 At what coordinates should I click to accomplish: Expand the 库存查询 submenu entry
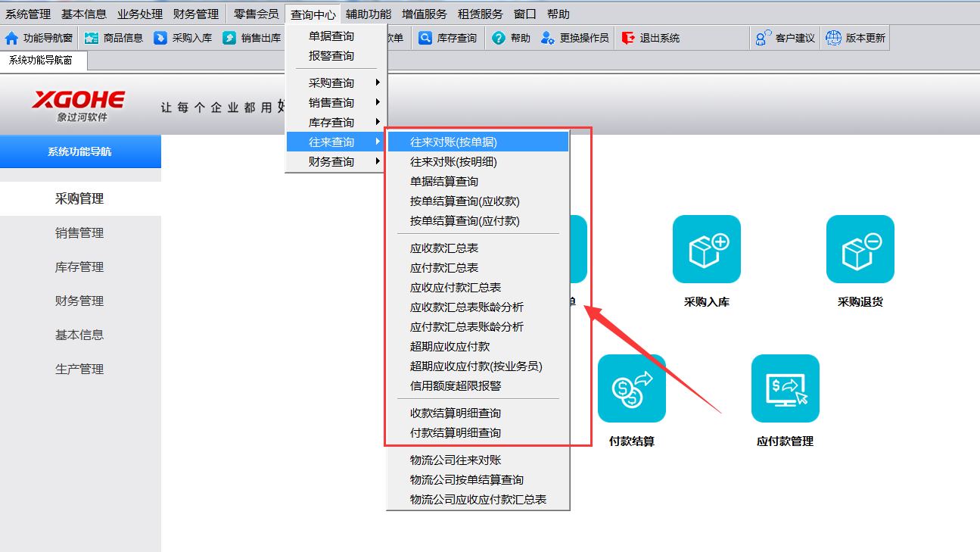pos(336,123)
